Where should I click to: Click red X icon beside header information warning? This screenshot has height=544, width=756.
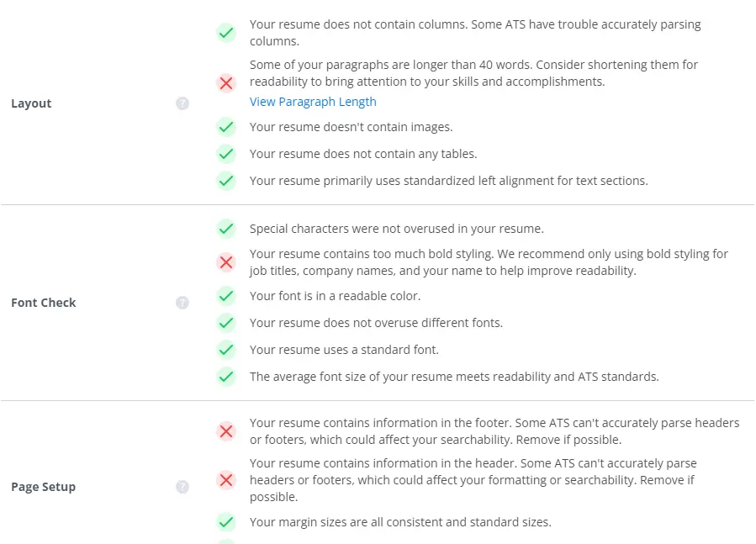(226, 480)
